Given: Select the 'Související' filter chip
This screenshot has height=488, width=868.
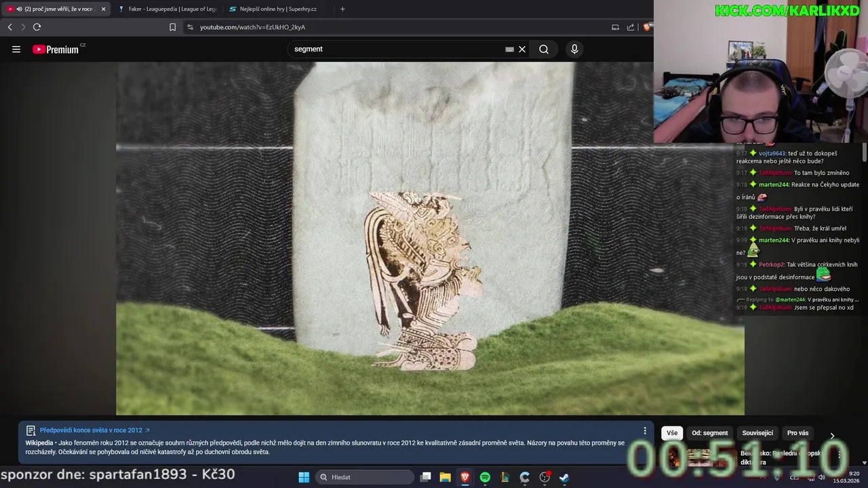Looking at the screenshot, I should (757, 433).
